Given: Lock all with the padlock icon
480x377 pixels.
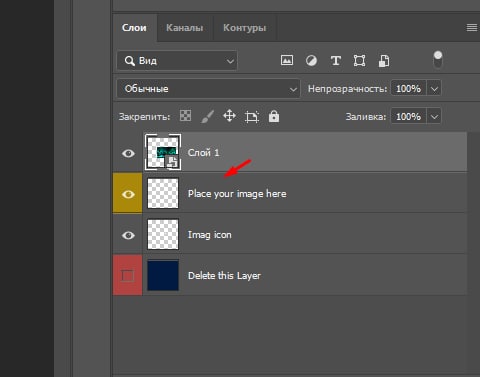Looking at the screenshot, I should point(274,116).
